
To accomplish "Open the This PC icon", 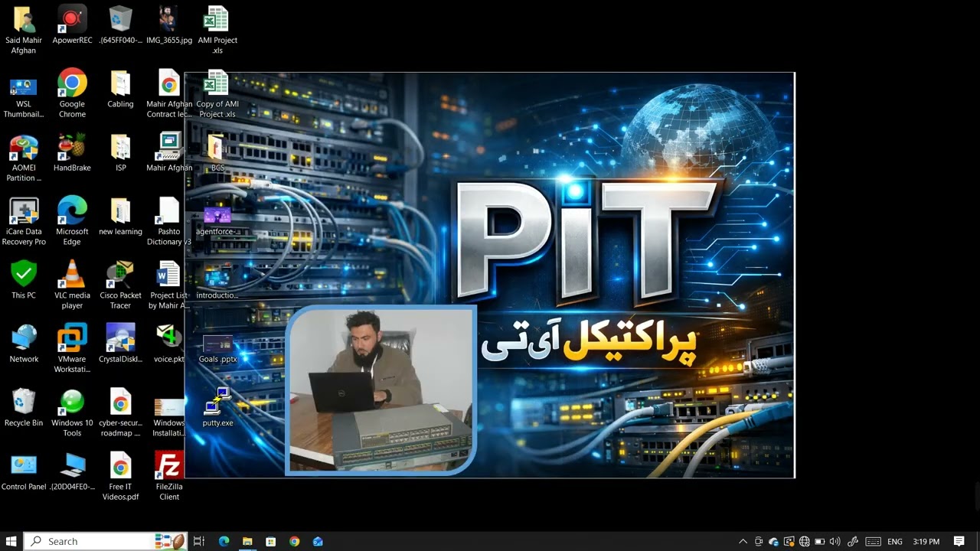I will 24,280.
